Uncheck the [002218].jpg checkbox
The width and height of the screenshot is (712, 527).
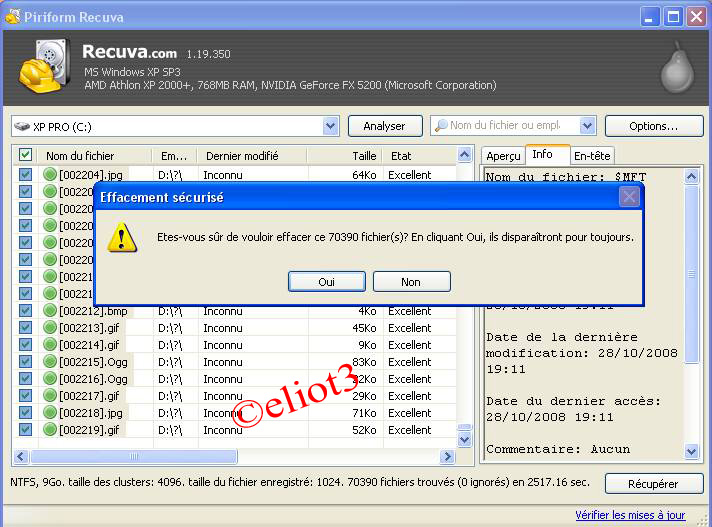click(x=25, y=412)
